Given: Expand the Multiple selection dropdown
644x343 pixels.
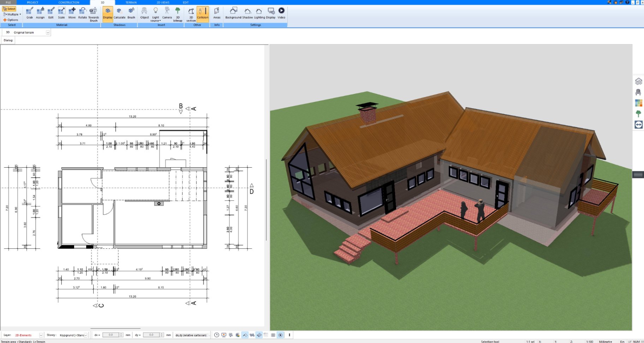Looking at the screenshot, I should [12, 14].
